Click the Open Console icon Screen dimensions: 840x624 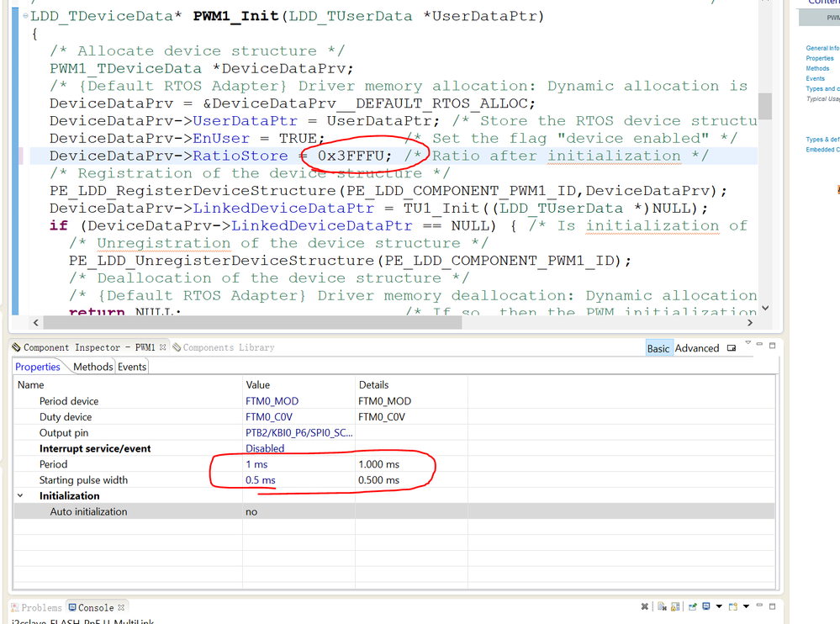click(x=733, y=606)
